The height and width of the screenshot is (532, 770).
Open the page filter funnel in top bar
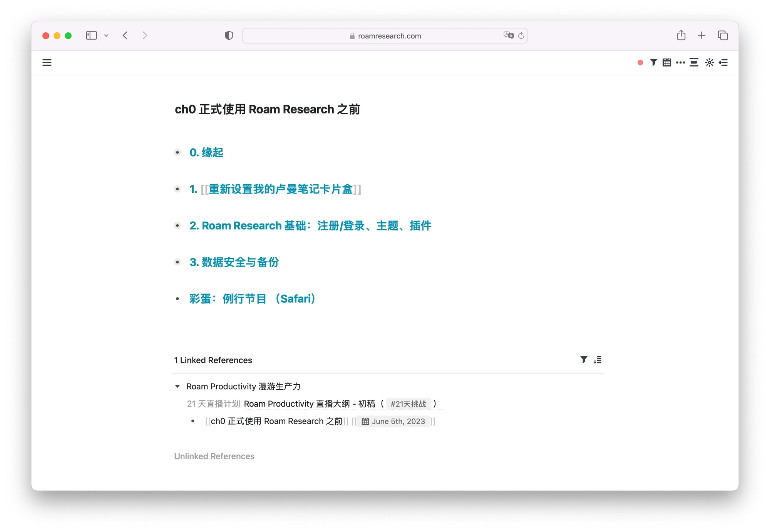coord(653,62)
